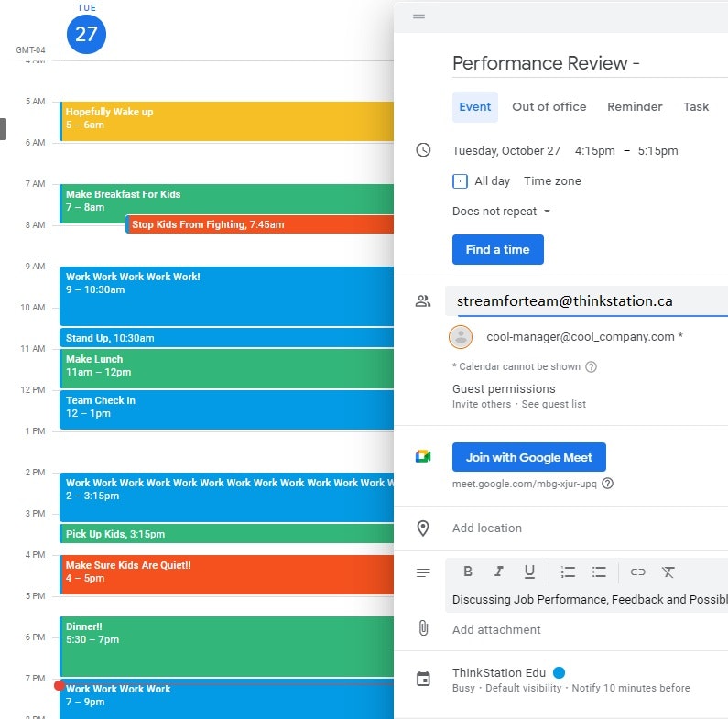Open the Team Check In event
The image size is (728, 719).
point(226,409)
